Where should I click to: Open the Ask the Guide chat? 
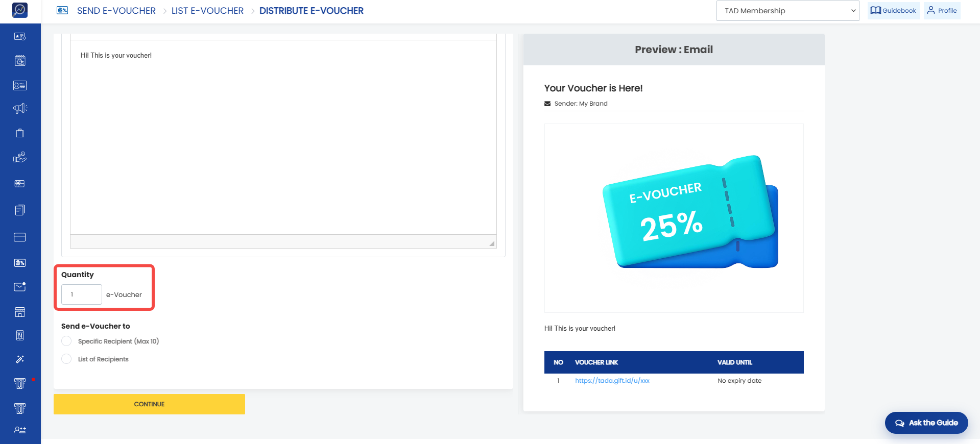coord(926,423)
